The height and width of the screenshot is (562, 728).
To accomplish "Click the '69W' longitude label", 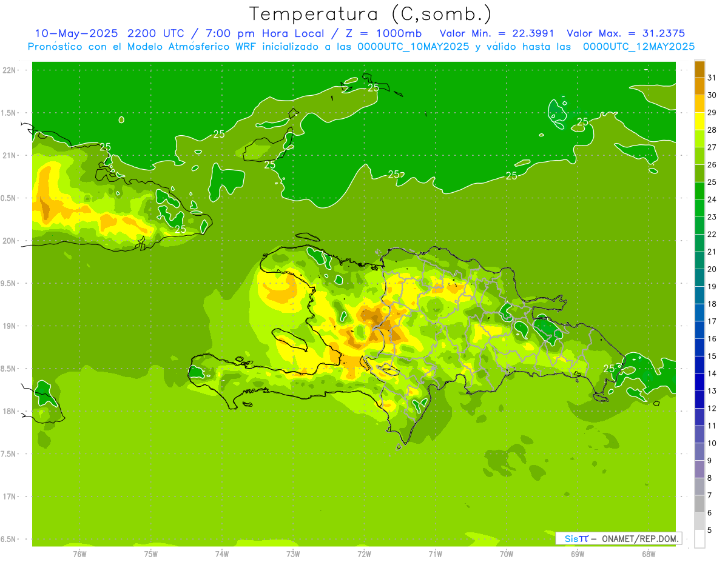I will tap(578, 554).
